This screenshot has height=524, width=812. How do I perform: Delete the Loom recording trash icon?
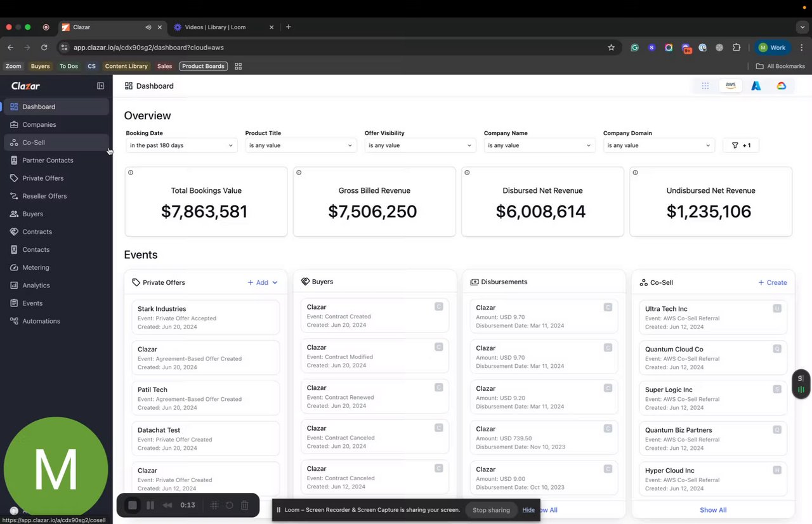[245, 506]
